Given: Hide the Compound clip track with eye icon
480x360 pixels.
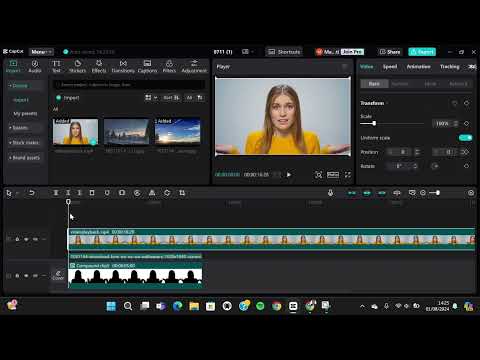Looking at the screenshot, I should click(x=26, y=276).
